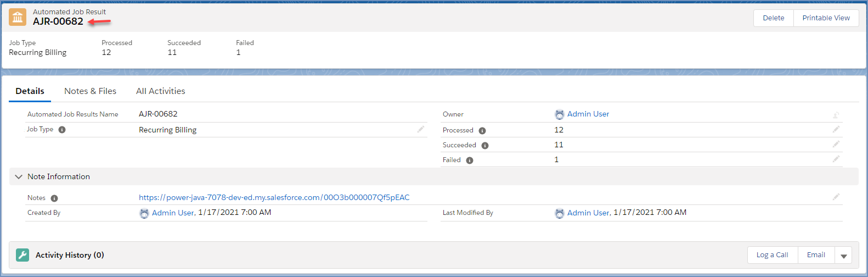
Task: Click the Log a Call button
Action: [773, 255]
